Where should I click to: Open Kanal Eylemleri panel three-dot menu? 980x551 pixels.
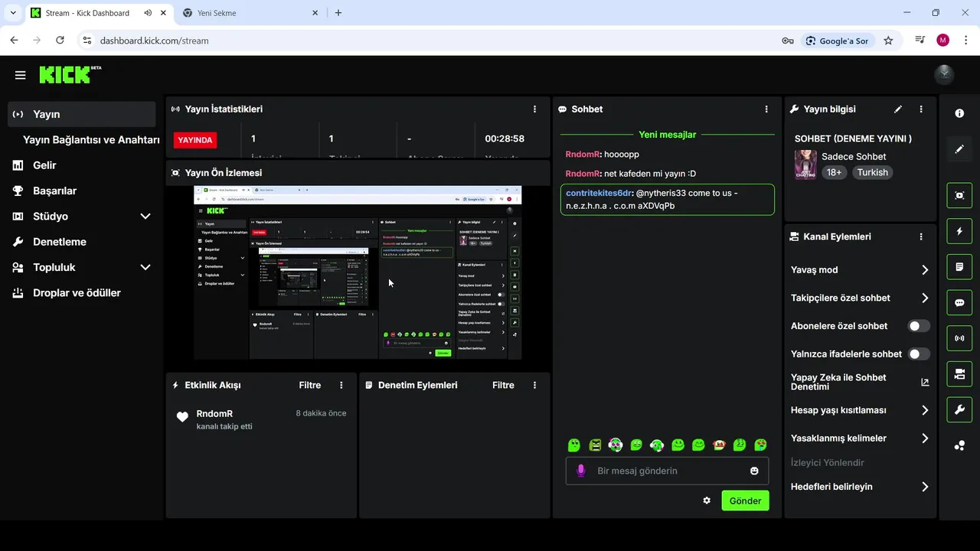click(921, 237)
